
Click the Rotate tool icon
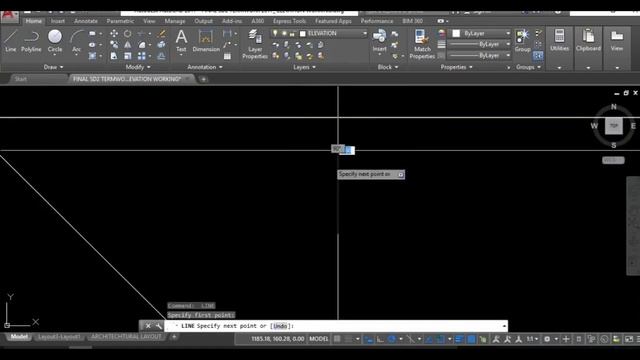[x=128, y=33]
